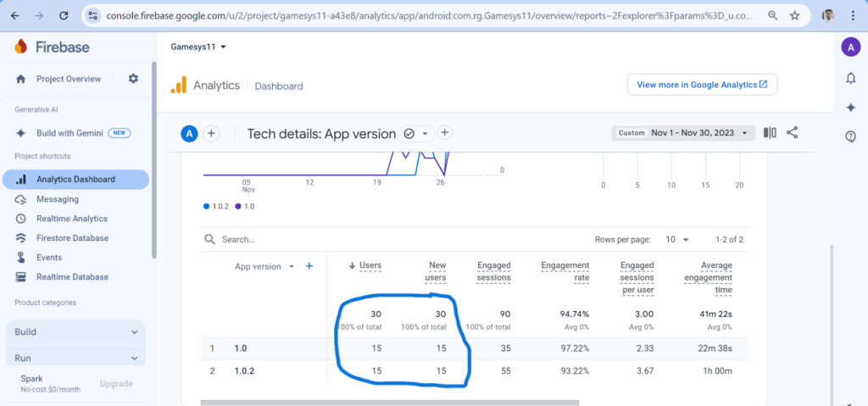
Task: Open Firestore Database from the sidebar
Action: click(x=72, y=238)
